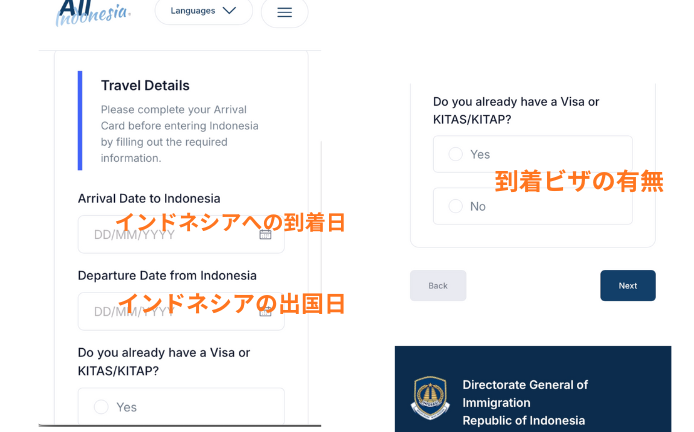Screen dimensions: 694x432
Task: Click the Arrival Date to Indonesia field
Action: point(181,235)
